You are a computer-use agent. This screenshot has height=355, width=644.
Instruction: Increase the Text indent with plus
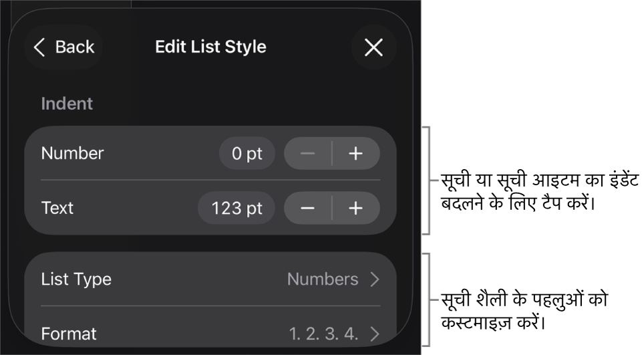[356, 208]
